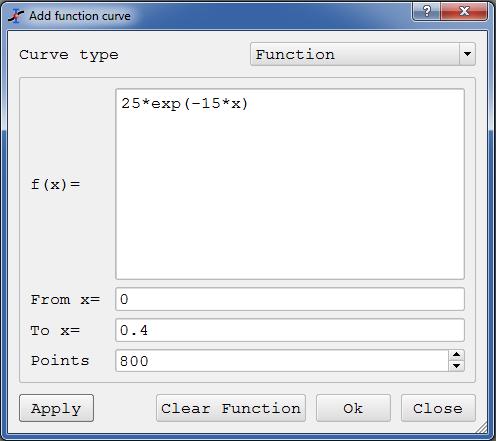496x441 pixels.
Task: Close the Add function curve dialog
Action: [x=464, y=12]
